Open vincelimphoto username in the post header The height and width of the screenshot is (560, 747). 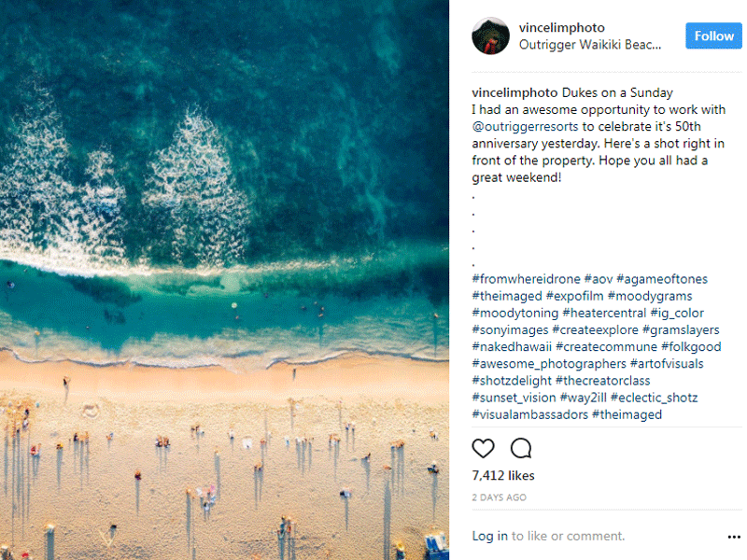pyautogui.click(x=562, y=28)
